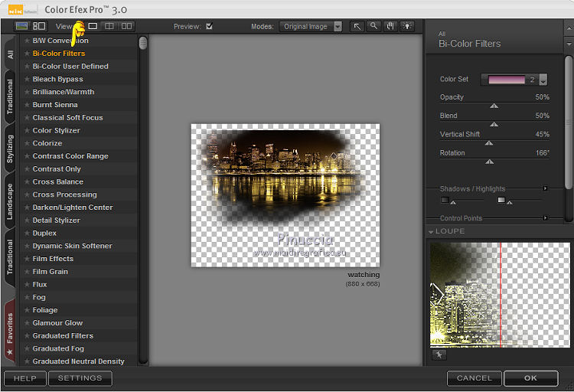The width and height of the screenshot is (574, 392).
Task: Expand Control Points section
Action: point(545,218)
